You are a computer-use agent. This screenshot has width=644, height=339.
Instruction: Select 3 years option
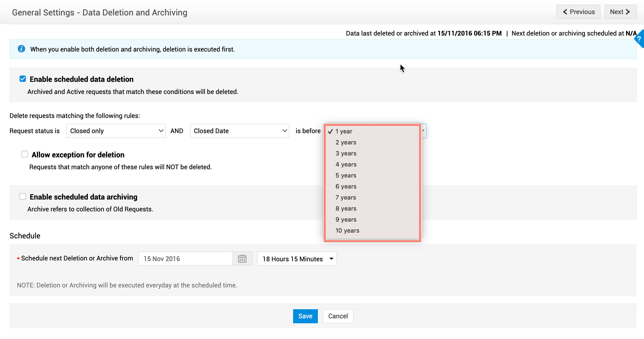[x=372, y=154]
